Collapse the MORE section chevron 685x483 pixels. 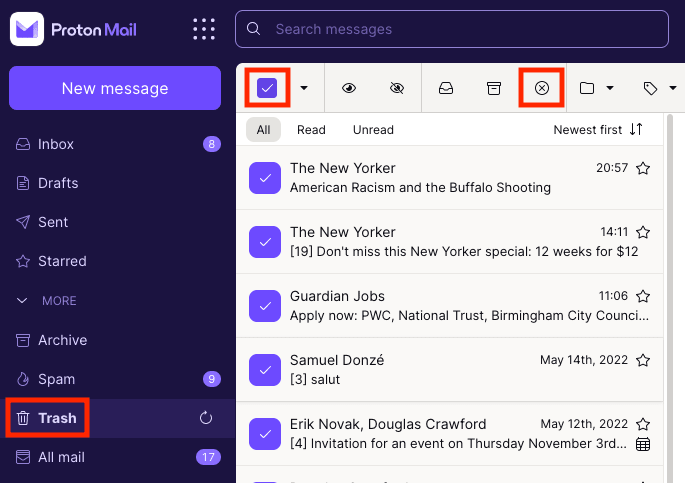click(22, 300)
